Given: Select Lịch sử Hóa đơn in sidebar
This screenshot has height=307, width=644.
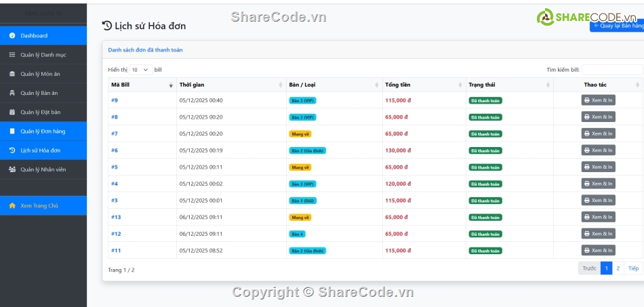Looking at the screenshot, I should click(43, 150).
